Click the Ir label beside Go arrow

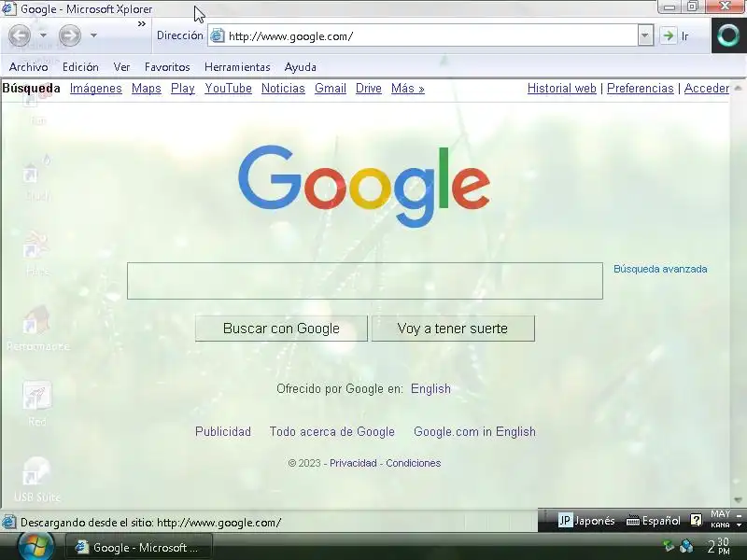[x=685, y=36]
